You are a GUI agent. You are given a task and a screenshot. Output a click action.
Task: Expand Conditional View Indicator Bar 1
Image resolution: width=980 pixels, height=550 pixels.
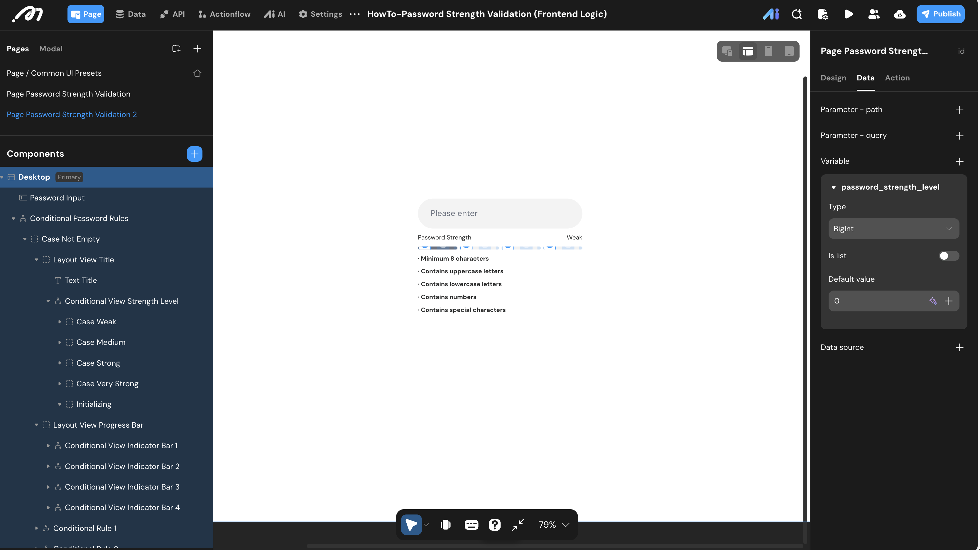(48, 445)
